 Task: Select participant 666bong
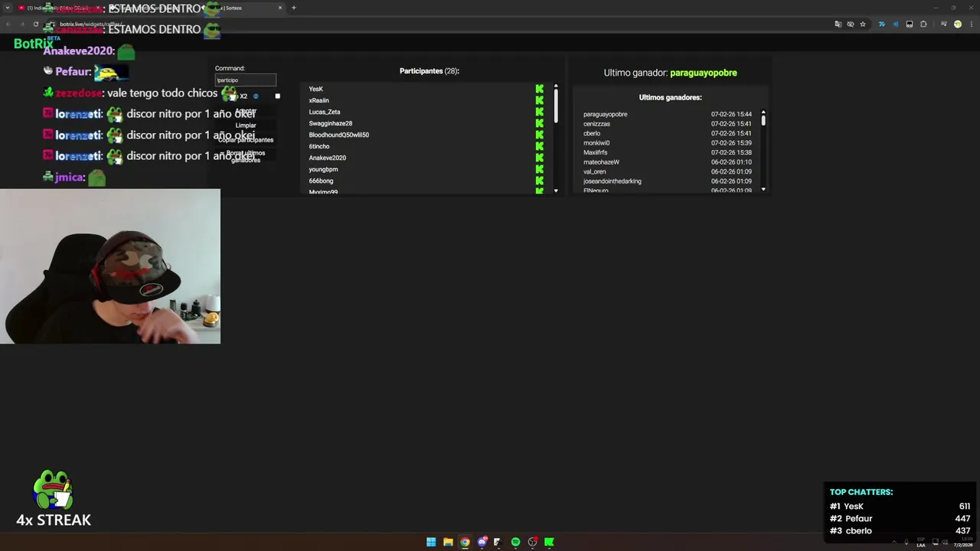pyautogui.click(x=322, y=181)
